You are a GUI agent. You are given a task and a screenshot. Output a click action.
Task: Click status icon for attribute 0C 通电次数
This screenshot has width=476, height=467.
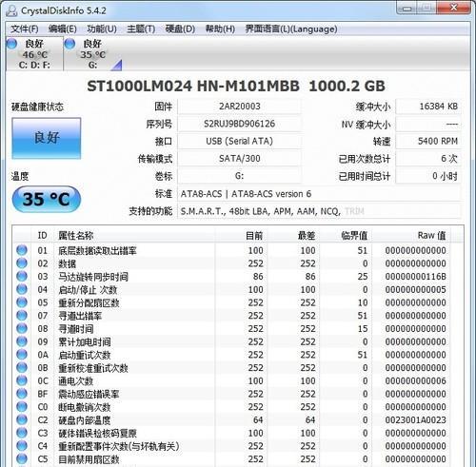[22, 380]
